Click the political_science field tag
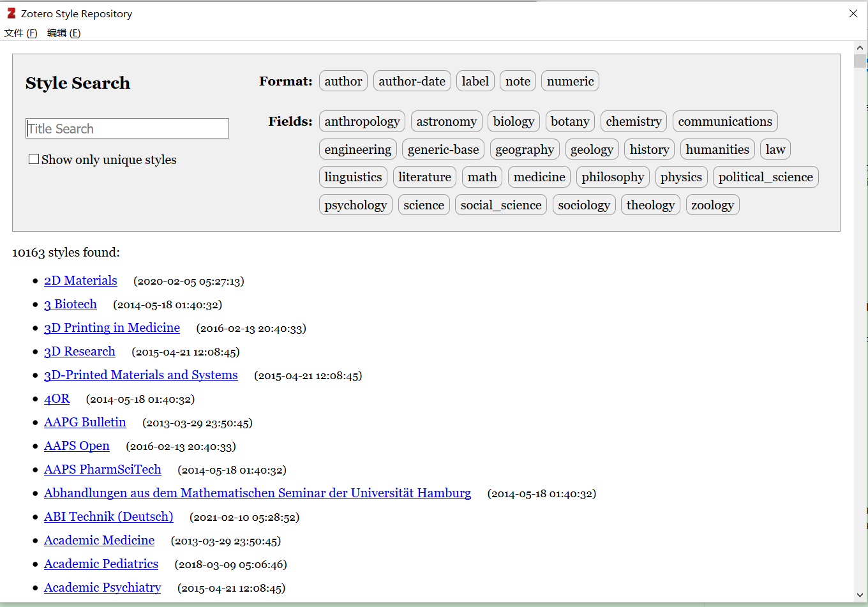Screen dimensions: 868x607 pyautogui.click(x=766, y=177)
